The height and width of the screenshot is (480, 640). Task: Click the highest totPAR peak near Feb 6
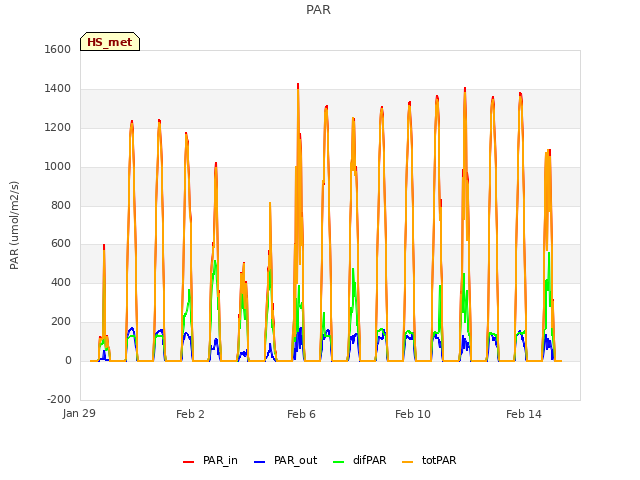pos(298,88)
